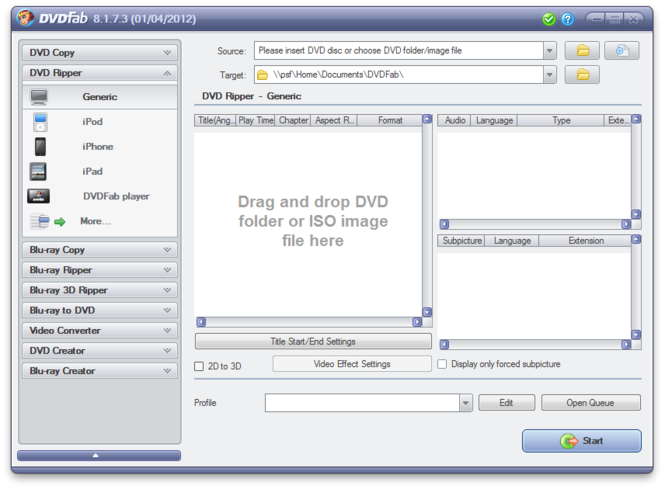Click the Start button
The image size is (665, 489).
coord(581,441)
